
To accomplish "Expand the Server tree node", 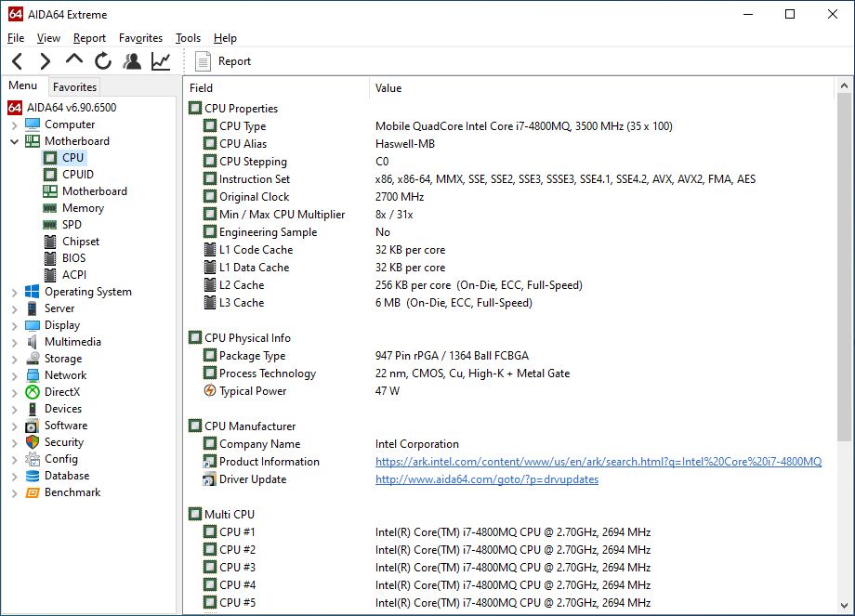I will click(x=14, y=309).
